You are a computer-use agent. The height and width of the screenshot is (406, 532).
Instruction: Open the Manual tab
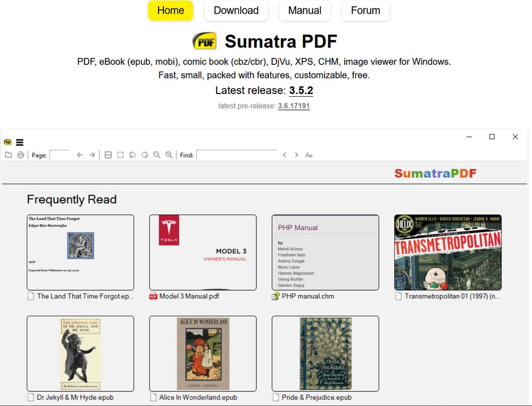point(304,11)
